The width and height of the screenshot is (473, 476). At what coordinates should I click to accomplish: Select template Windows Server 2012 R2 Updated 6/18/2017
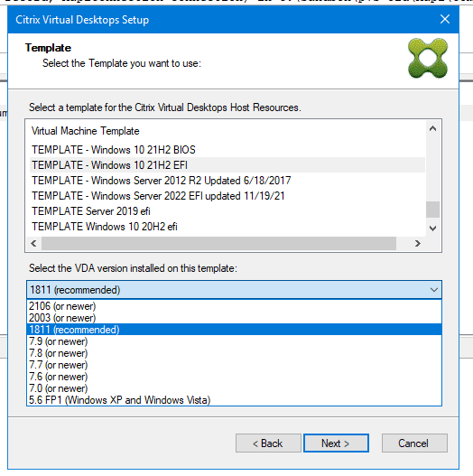[x=227, y=181]
